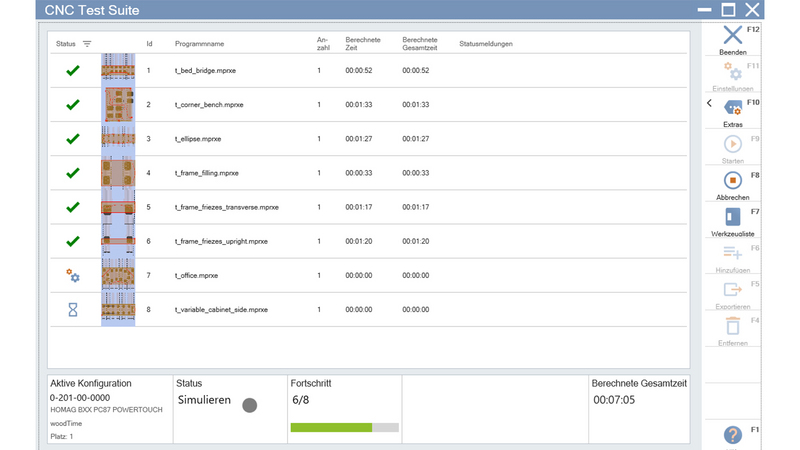This screenshot has width=800, height=450.
Task: Click thumbnail of t_corner_bench.mprxe
Action: [x=118, y=105]
